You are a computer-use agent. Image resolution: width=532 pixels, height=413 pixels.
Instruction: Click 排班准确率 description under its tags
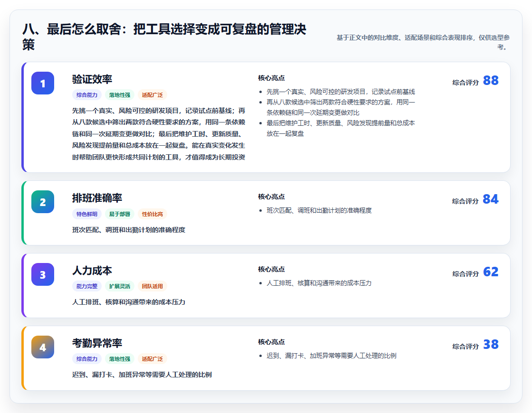point(129,230)
